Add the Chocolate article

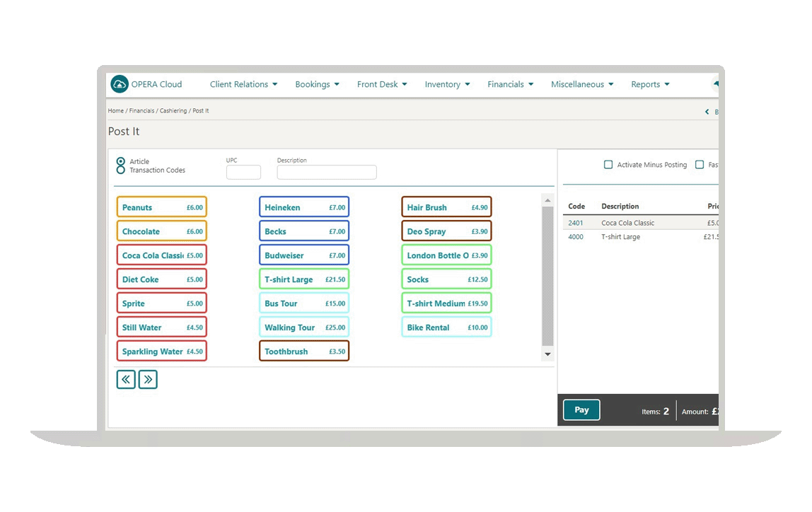161,231
